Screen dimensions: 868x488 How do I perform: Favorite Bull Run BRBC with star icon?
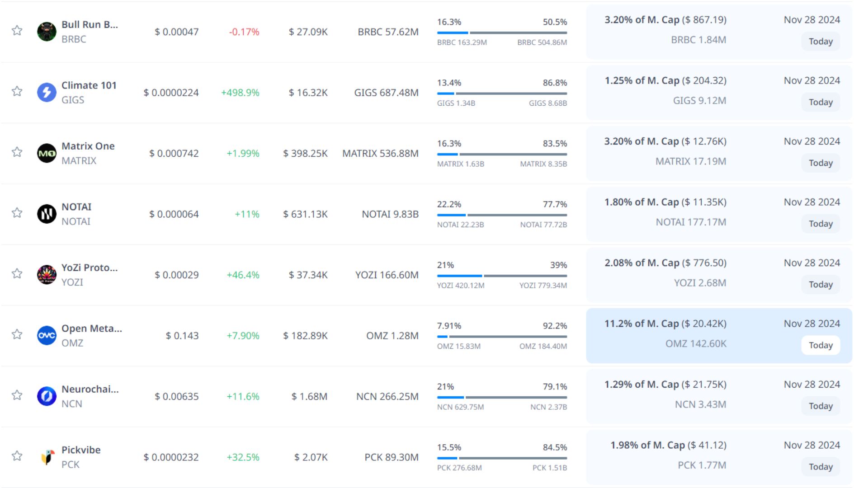point(17,31)
